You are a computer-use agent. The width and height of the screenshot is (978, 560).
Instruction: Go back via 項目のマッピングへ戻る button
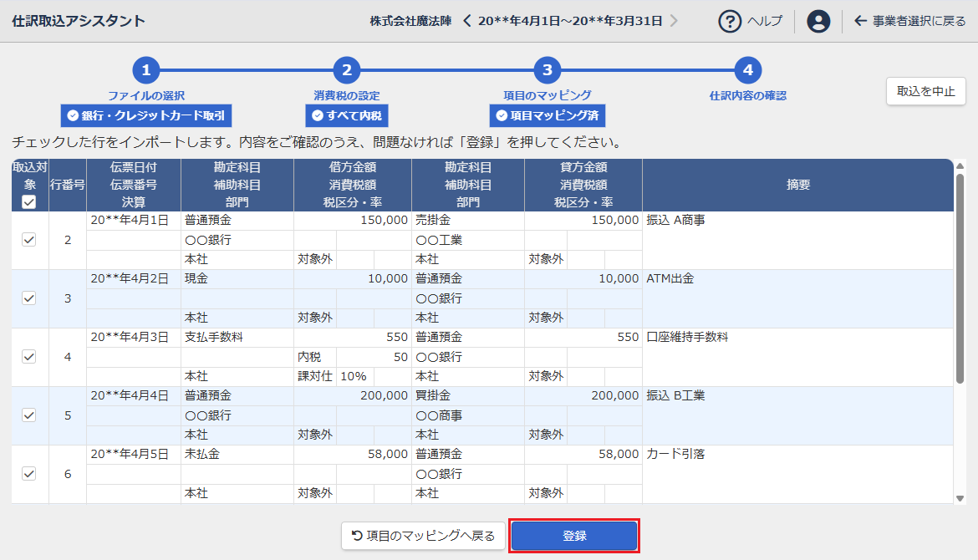click(423, 536)
